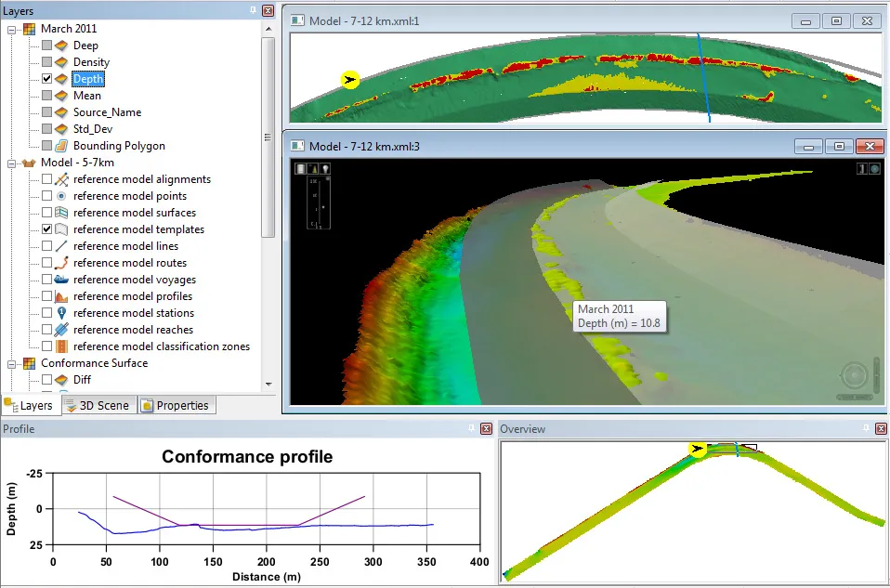Click the yellow vessel marker in Overview panel
Screen dimensions: 890x588
[x=697, y=449]
